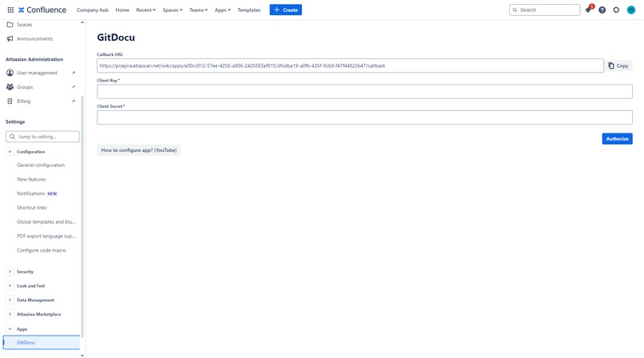Collapse the Configuration section
The width and height of the screenshot is (644, 358).
coord(10,152)
